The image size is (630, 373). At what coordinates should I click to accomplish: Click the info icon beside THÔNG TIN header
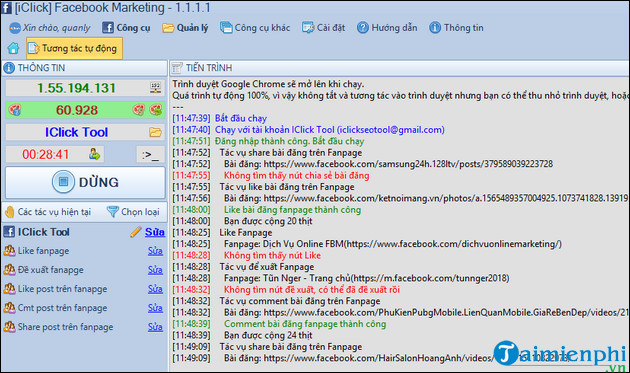click(9, 68)
